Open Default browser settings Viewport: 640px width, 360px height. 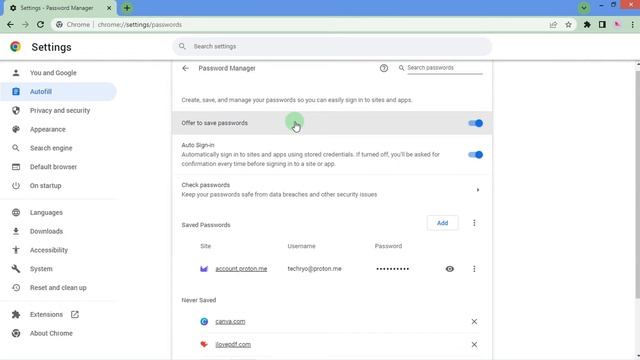53,167
